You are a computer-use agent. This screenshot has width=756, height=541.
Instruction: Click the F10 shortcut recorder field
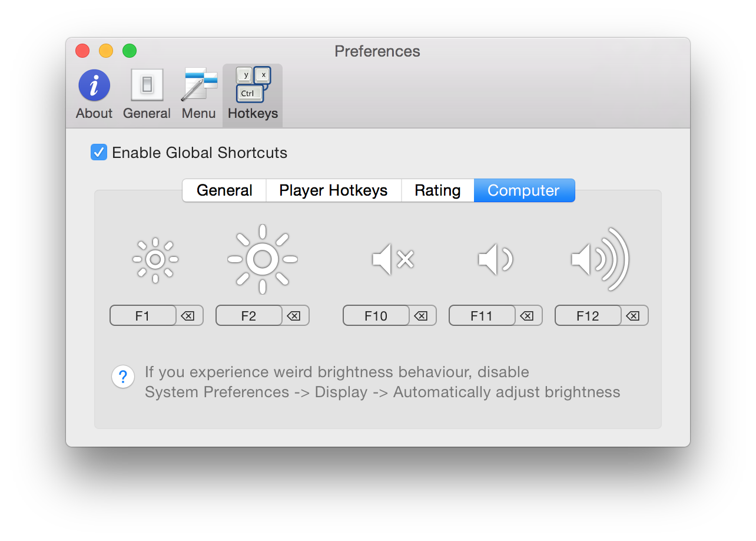coord(376,316)
